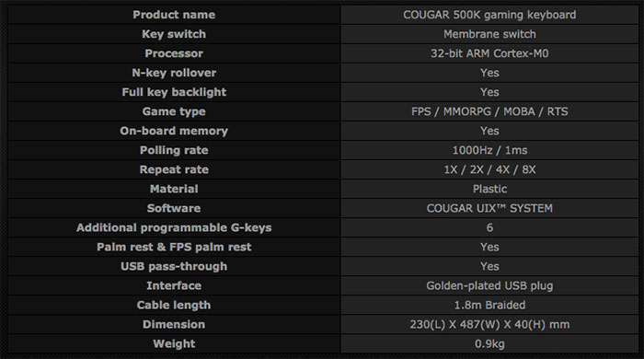Image resolution: width=644 pixels, height=359 pixels.
Task: Click the On-board memory label
Action: coord(174,131)
